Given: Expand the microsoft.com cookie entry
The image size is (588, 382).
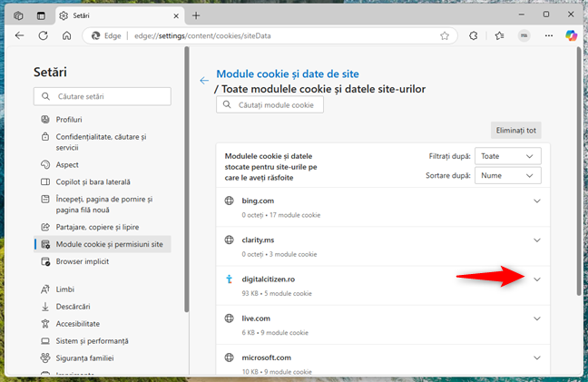Looking at the screenshot, I should coord(537,358).
